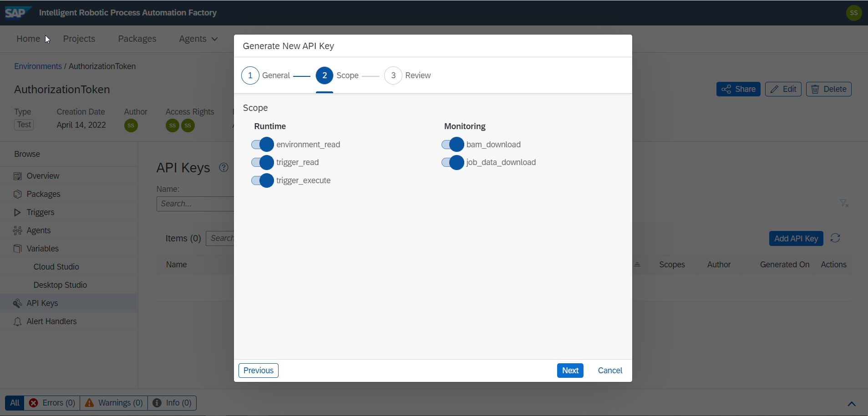Select Variables in Browse sidebar
868x416 pixels.
click(69, 249)
